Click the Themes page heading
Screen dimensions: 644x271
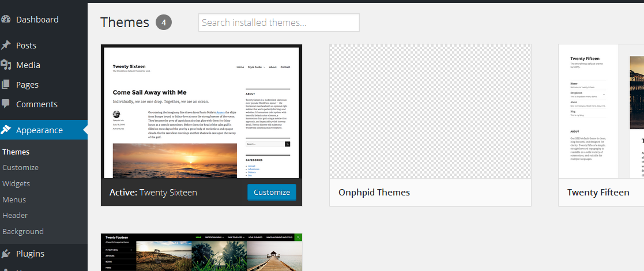(125, 22)
